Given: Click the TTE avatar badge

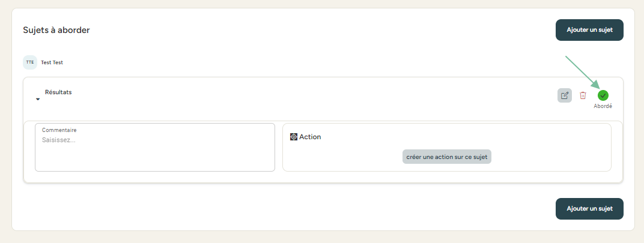Looking at the screenshot, I should tap(30, 62).
